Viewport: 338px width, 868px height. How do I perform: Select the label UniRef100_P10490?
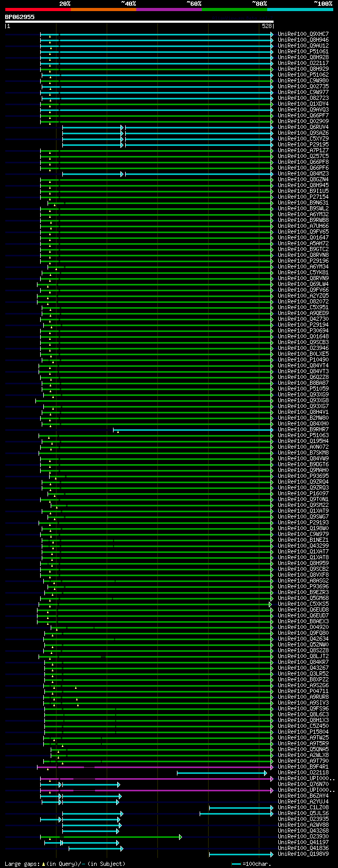303,359
